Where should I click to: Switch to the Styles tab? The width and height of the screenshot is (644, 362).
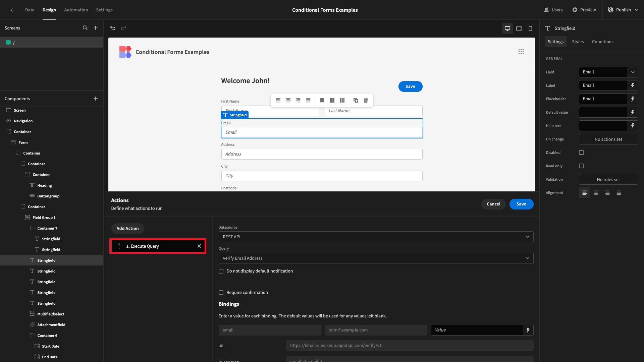pyautogui.click(x=578, y=42)
